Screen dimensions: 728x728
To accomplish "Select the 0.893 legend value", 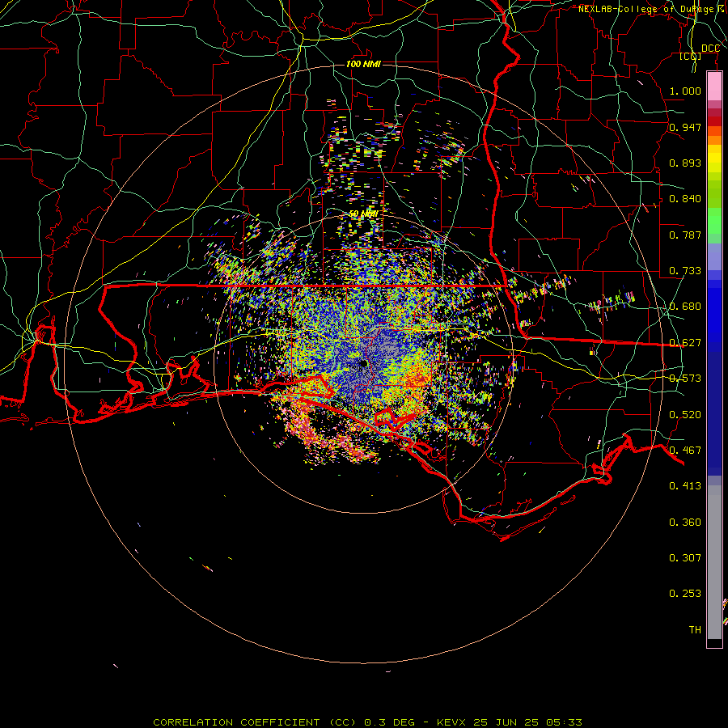I will (x=685, y=163).
